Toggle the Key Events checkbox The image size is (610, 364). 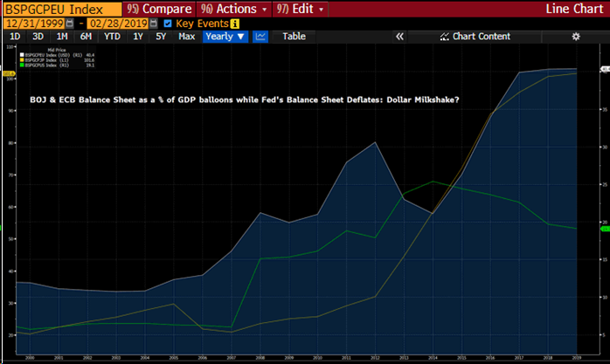[x=168, y=23]
